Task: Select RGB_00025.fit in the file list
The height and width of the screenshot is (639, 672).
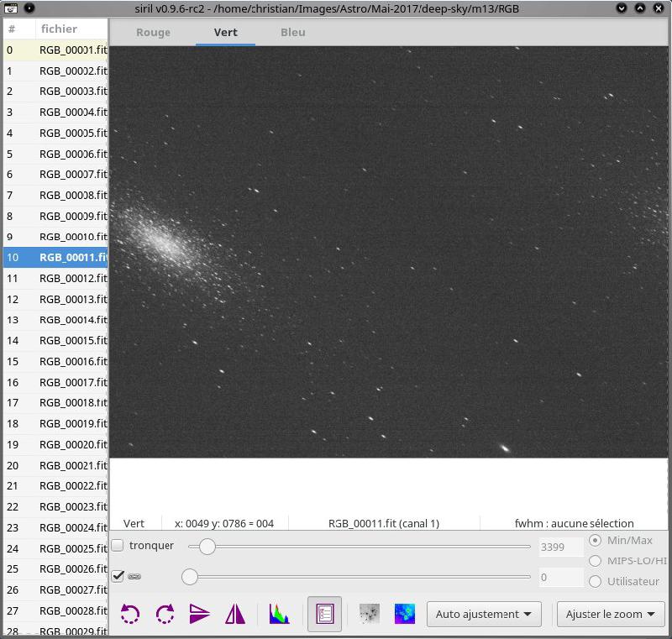Action: [55, 548]
